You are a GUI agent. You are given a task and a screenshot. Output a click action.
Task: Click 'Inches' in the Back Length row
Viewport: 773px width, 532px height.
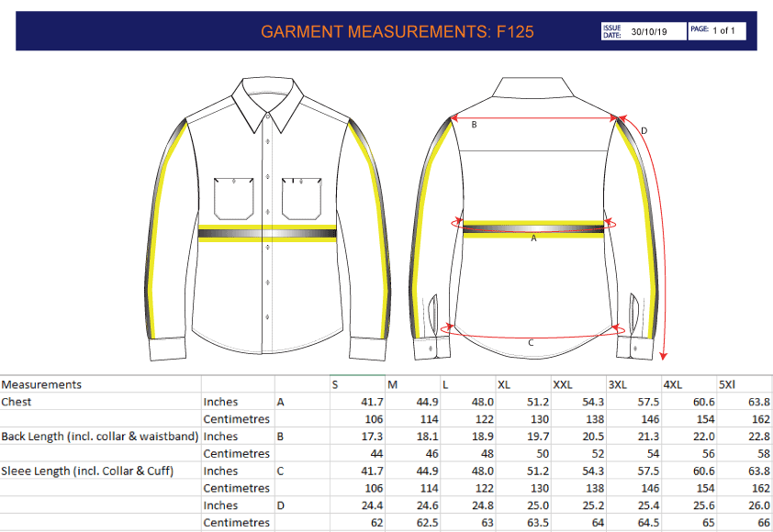220,436
